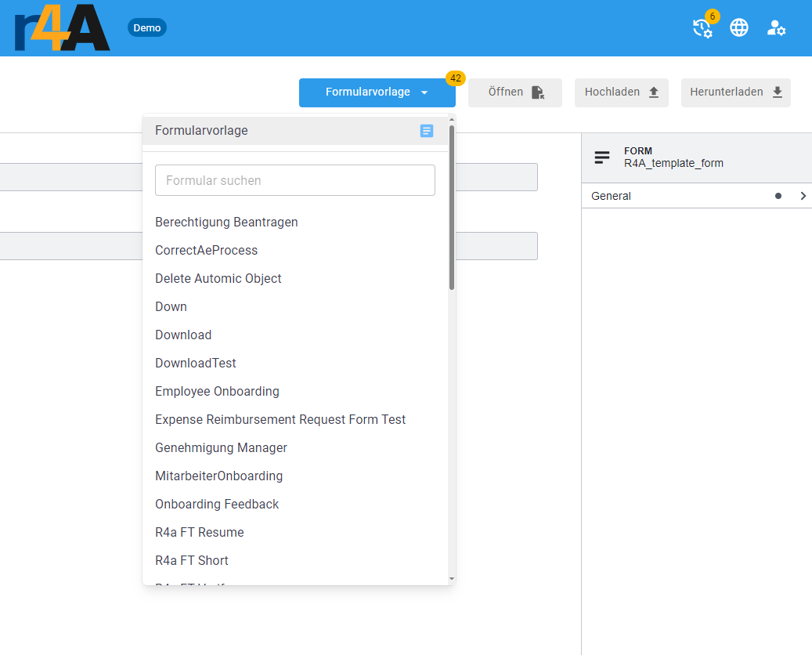This screenshot has height=655, width=812.
Task: Click the form template icon in dropdown header
Action: tap(426, 131)
